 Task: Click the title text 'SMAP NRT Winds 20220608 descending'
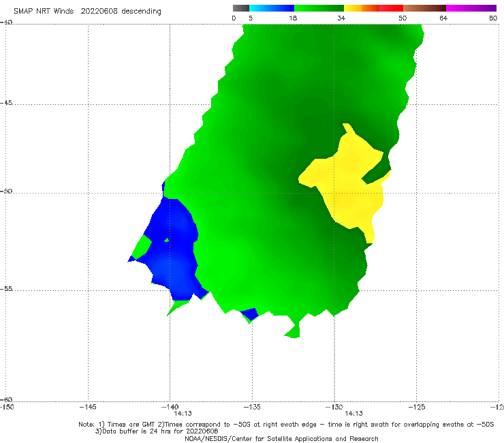87,11
